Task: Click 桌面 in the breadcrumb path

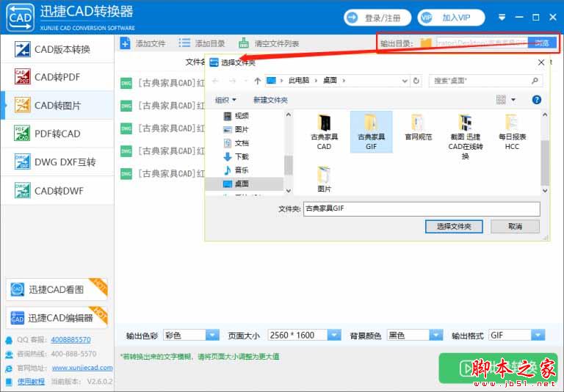Action: (330, 80)
